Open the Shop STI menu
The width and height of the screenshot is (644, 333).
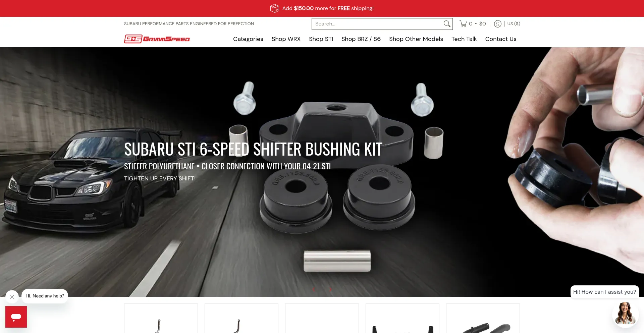click(321, 39)
